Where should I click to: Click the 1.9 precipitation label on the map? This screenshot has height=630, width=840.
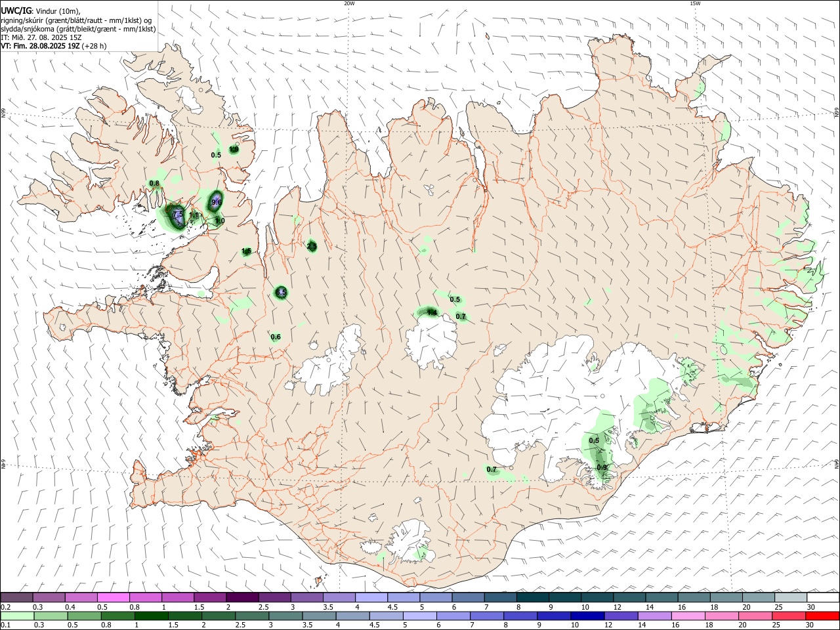pyautogui.click(x=234, y=150)
